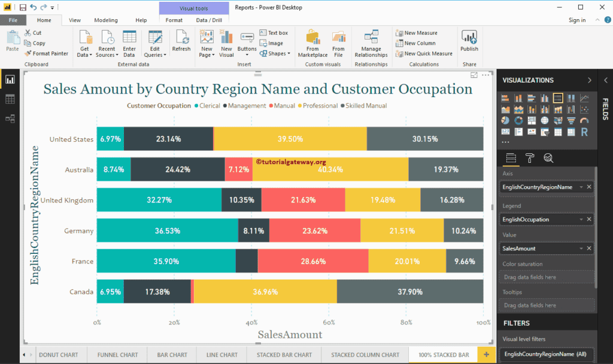
Task: Choose the funnel chart visualization icon
Action: click(x=571, y=120)
